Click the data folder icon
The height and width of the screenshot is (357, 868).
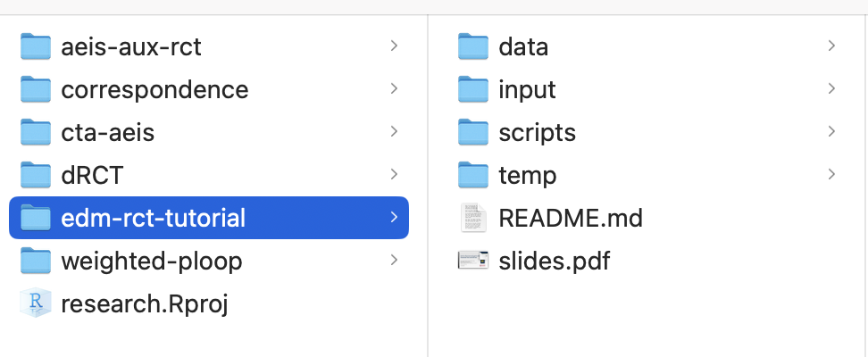473,46
